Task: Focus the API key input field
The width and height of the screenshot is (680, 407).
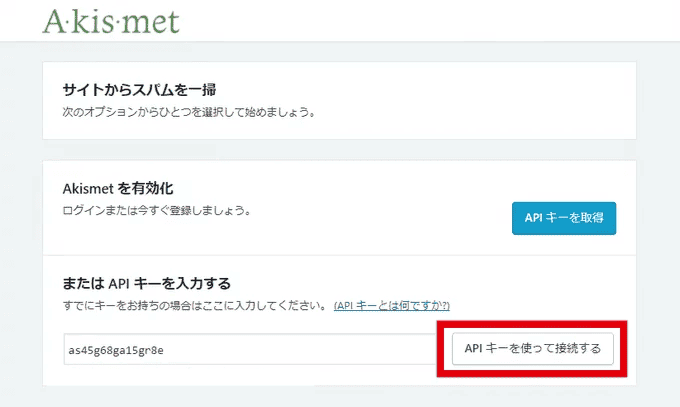Action: (x=250, y=349)
